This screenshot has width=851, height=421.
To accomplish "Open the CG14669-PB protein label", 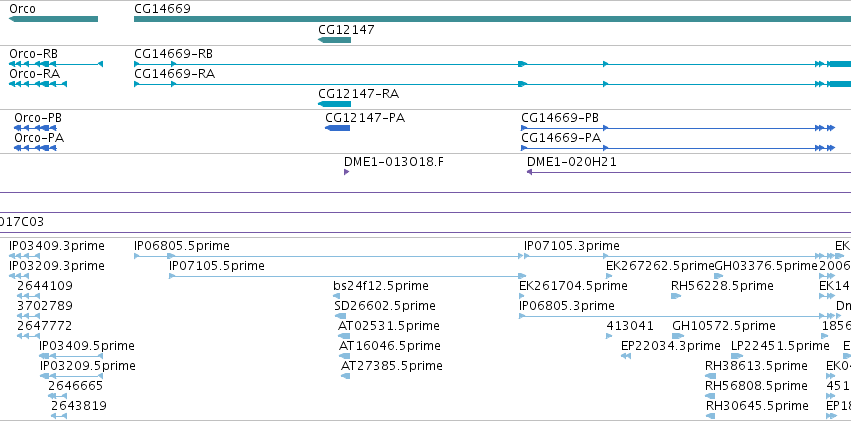I will point(560,118).
